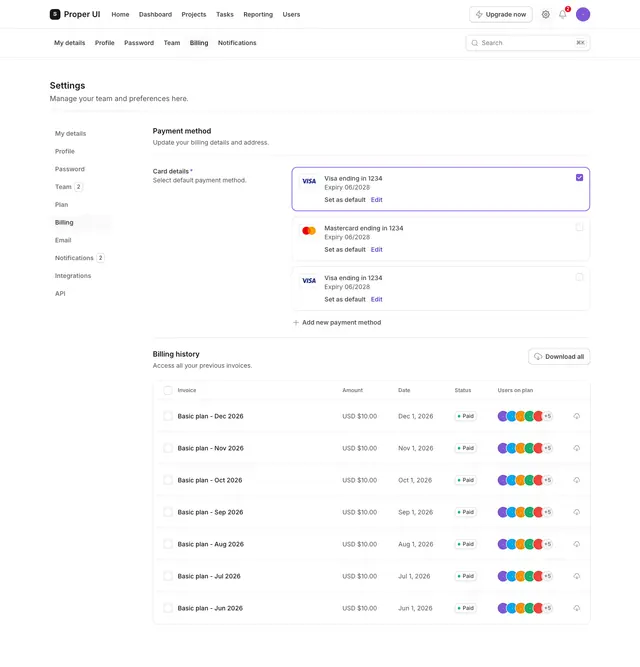Image resolution: width=640 pixels, height=667 pixels.
Task: Open Users in the top navigation
Action: (x=291, y=14)
